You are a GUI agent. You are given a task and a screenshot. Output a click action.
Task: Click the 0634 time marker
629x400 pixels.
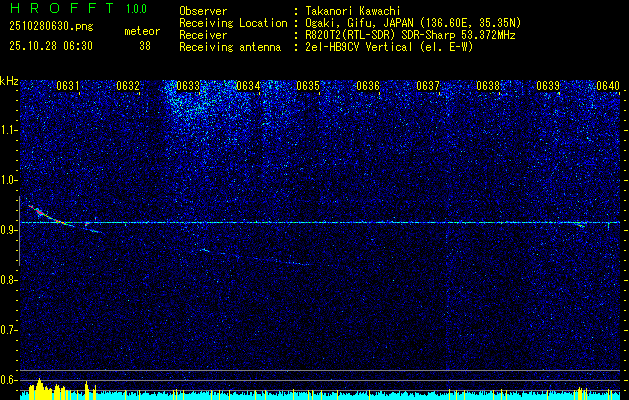248,85
